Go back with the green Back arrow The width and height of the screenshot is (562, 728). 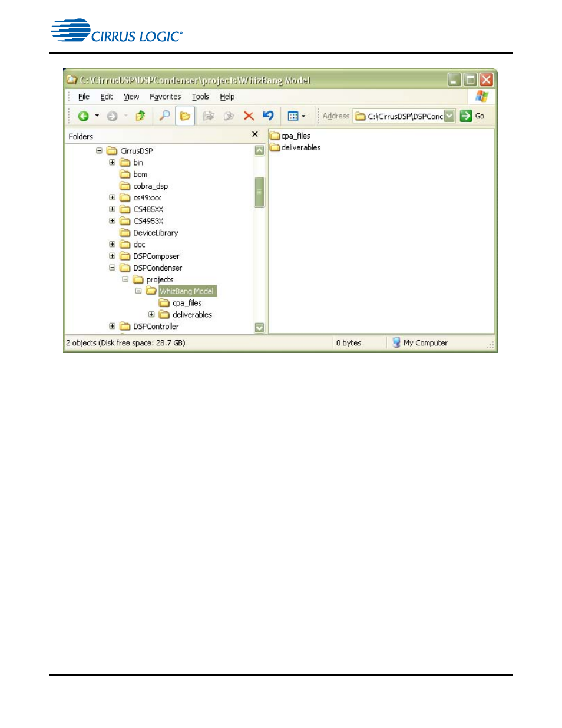pyautogui.click(x=84, y=116)
